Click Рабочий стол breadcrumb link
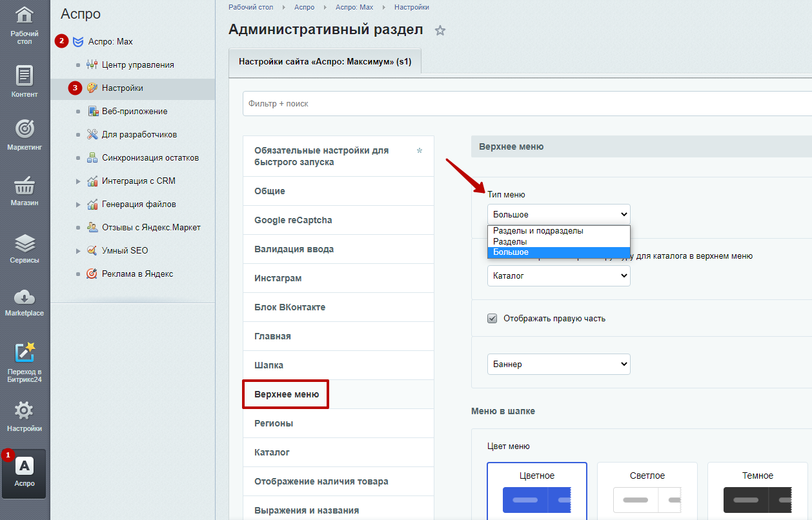812x520 pixels. [251, 7]
